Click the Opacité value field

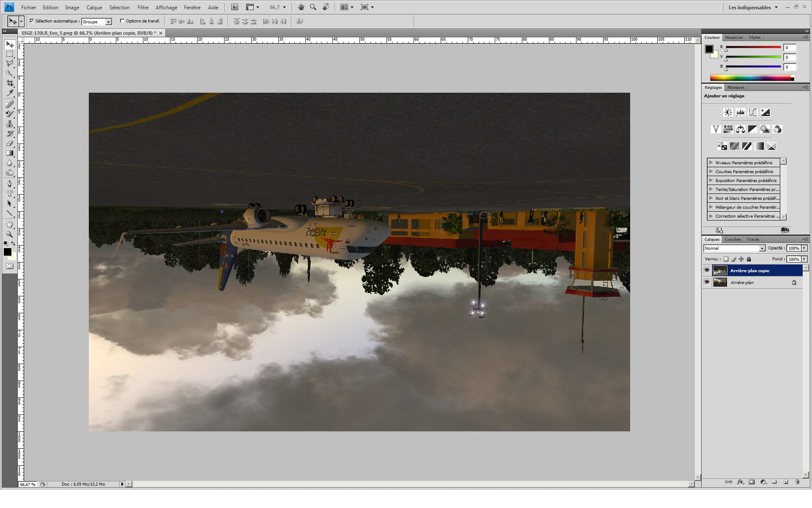(793, 248)
